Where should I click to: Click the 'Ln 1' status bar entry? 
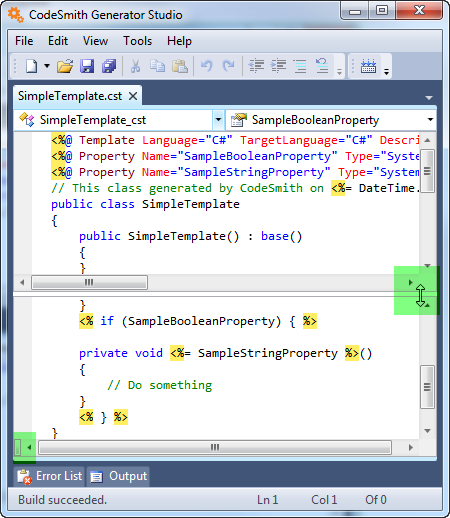[267, 500]
